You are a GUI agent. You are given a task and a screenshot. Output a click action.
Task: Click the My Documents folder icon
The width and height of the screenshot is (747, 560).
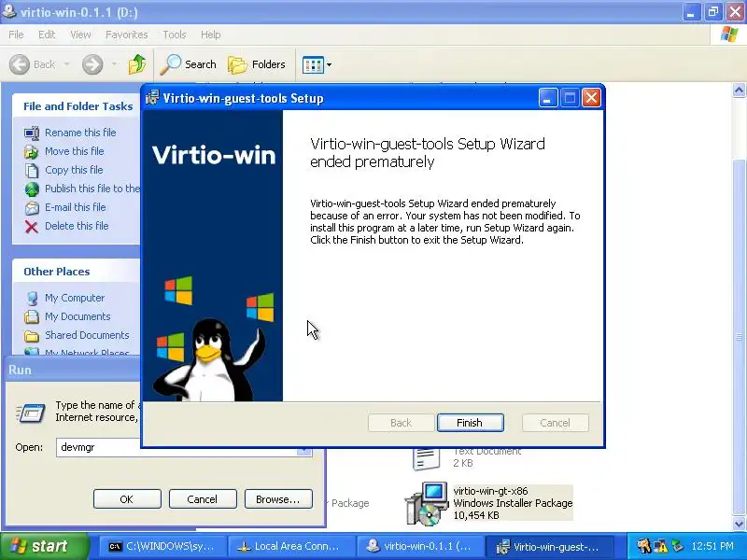(32, 316)
